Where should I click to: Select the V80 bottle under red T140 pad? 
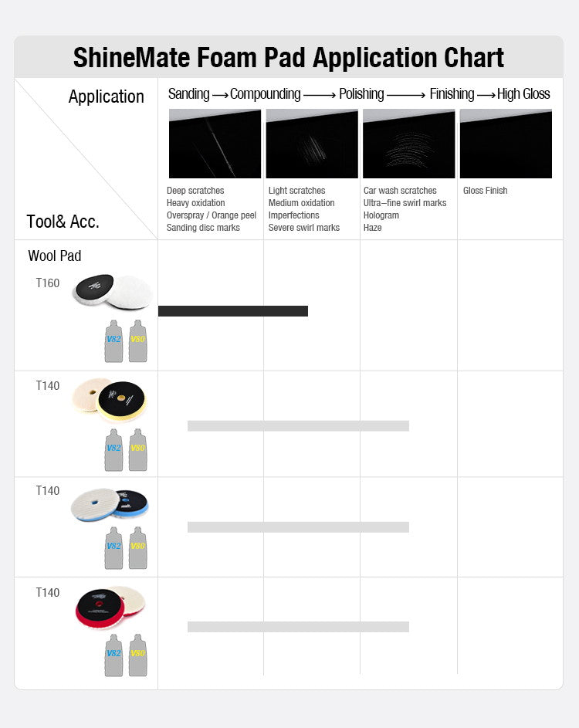tap(138, 655)
